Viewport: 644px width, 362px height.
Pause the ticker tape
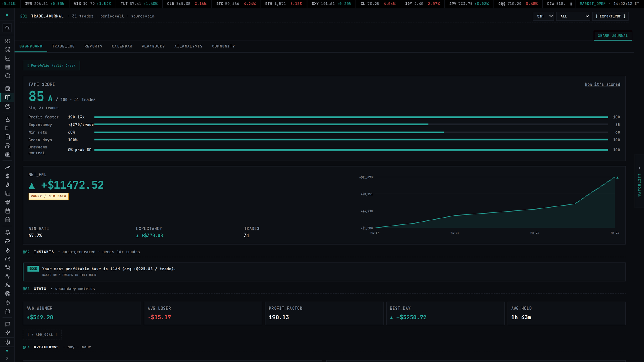coord(571,4)
